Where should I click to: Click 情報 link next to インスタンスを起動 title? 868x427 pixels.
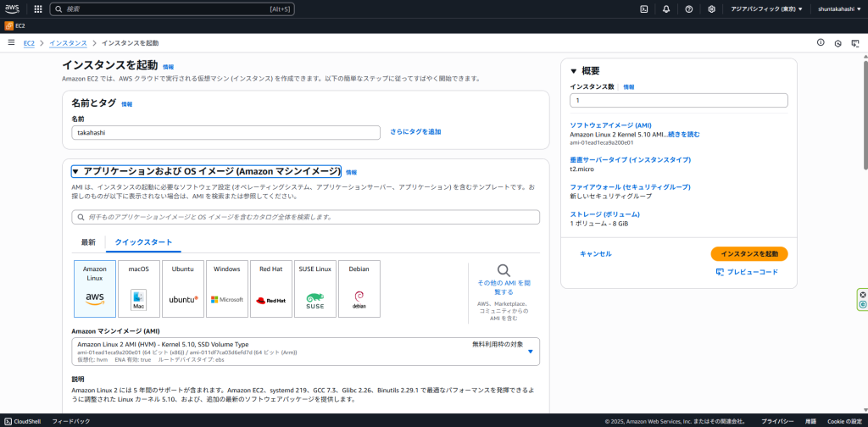click(x=169, y=67)
